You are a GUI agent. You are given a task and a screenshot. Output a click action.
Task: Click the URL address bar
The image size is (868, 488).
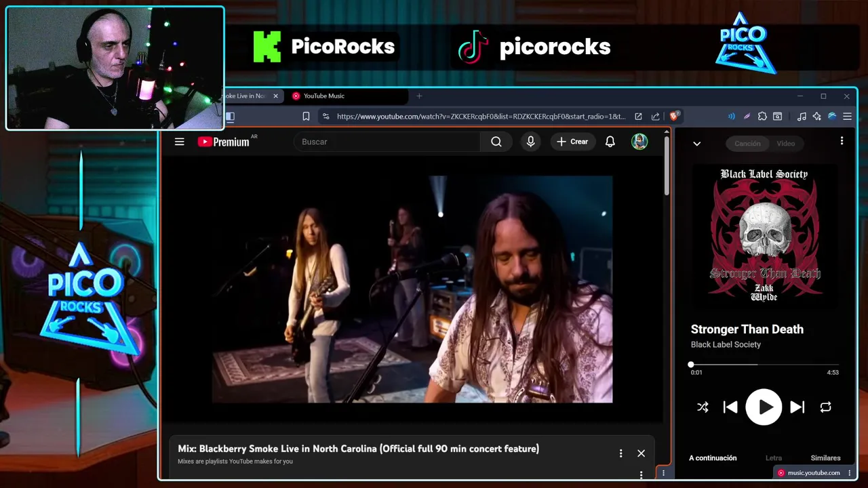(x=481, y=117)
